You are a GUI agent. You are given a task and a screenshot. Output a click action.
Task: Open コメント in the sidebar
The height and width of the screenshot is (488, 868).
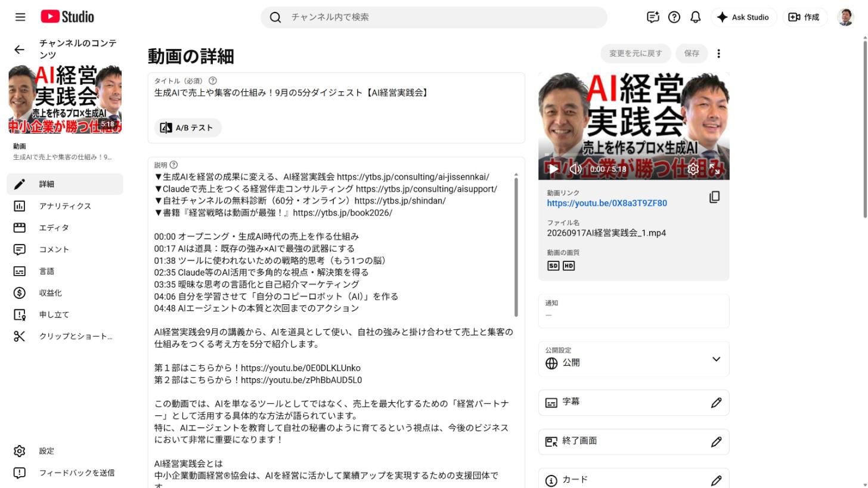tap(65, 249)
